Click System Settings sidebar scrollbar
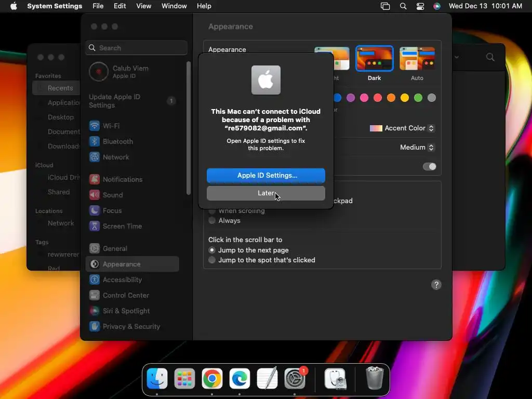The image size is (532, 399). point(189,128)
